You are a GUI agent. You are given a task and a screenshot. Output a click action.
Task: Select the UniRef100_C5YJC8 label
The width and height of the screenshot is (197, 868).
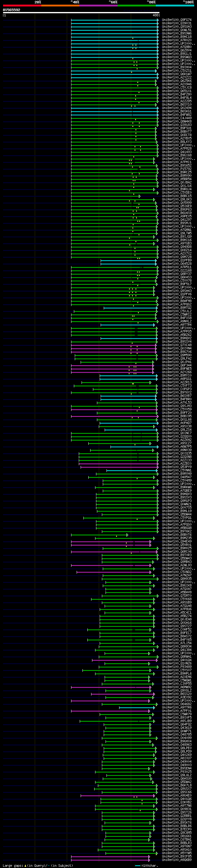pyautogui.click(x=177, y=88)
